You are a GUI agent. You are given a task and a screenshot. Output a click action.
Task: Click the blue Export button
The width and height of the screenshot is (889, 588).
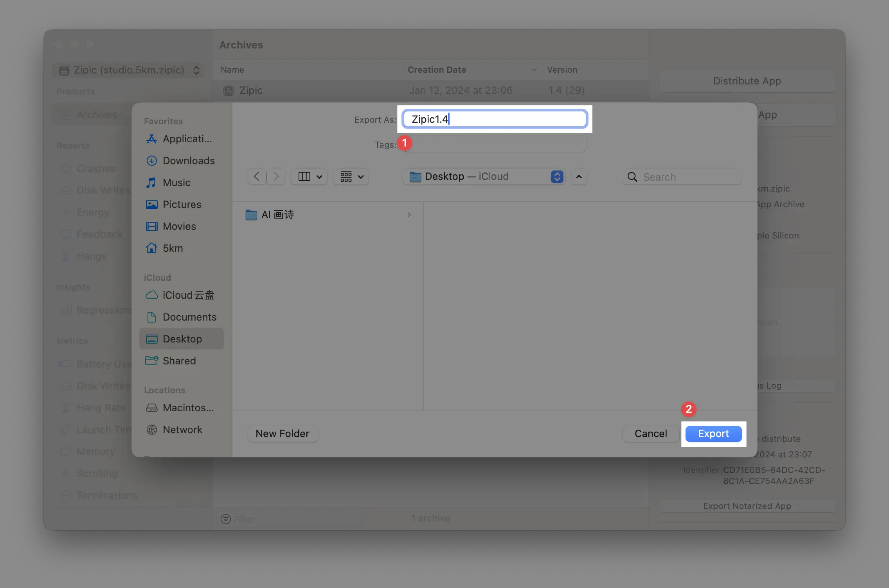[713, 434]
